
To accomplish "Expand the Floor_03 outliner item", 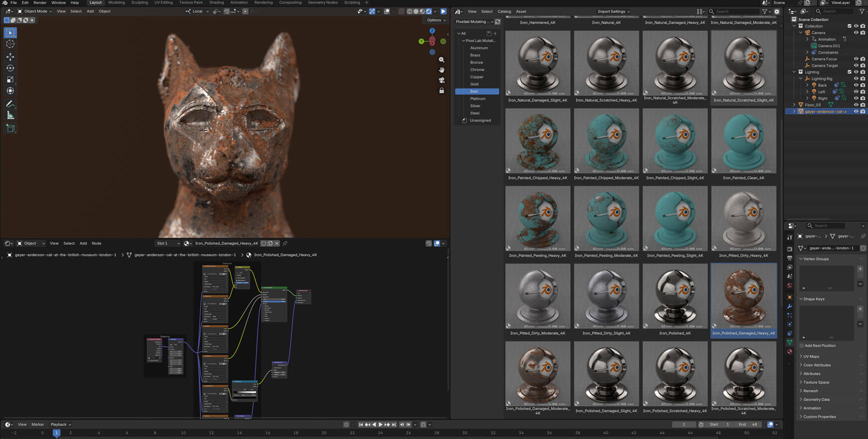I will point(794,105).
